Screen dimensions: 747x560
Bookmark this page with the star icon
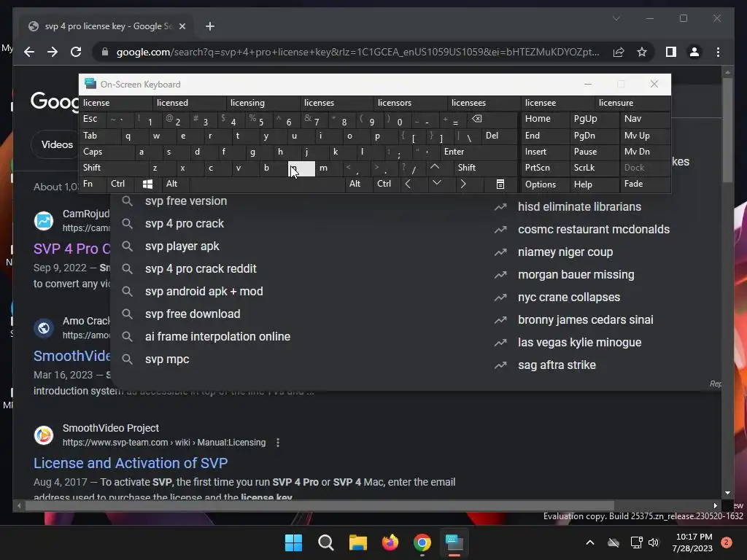click(x=642, y=52)
